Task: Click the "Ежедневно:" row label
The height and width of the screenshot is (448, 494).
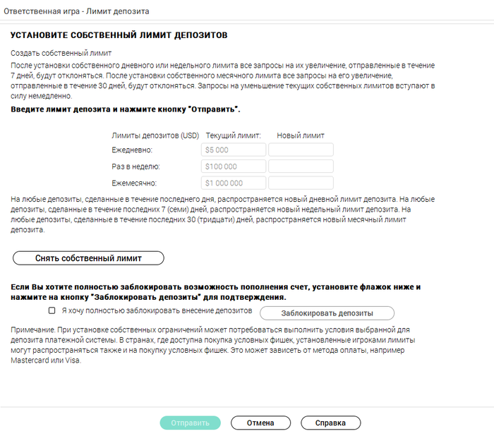Action: (x=132, y=150)
